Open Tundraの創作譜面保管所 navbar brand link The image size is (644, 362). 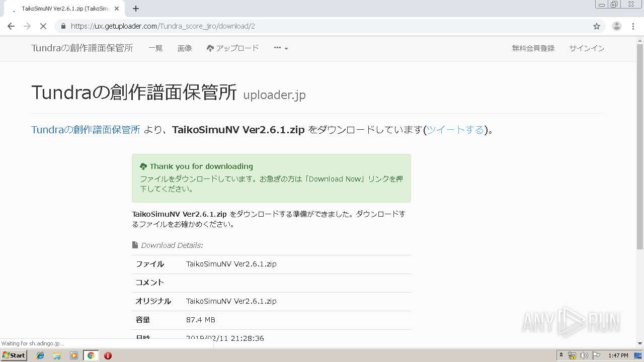point(82,48)
